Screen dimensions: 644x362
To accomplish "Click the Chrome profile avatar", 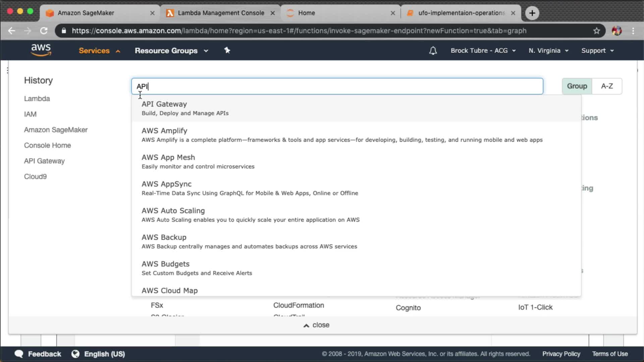I will [616, 31].
